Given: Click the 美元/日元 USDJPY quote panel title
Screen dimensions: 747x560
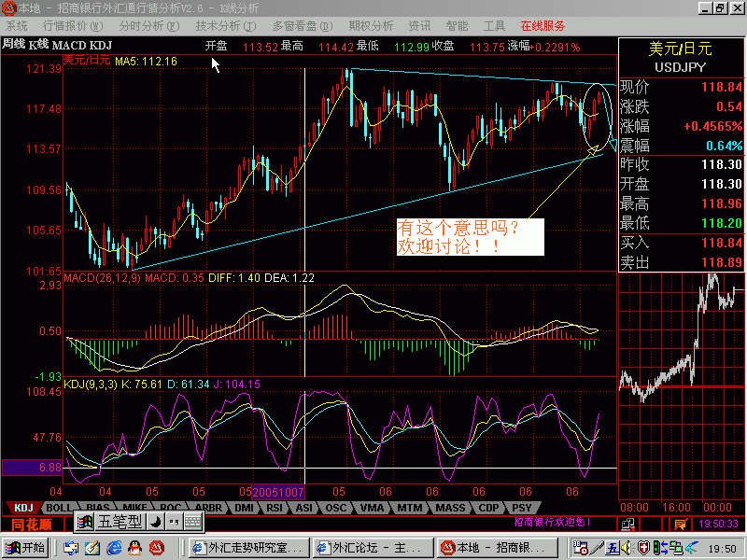Looking at the screenshot, I should coord(681,57).
